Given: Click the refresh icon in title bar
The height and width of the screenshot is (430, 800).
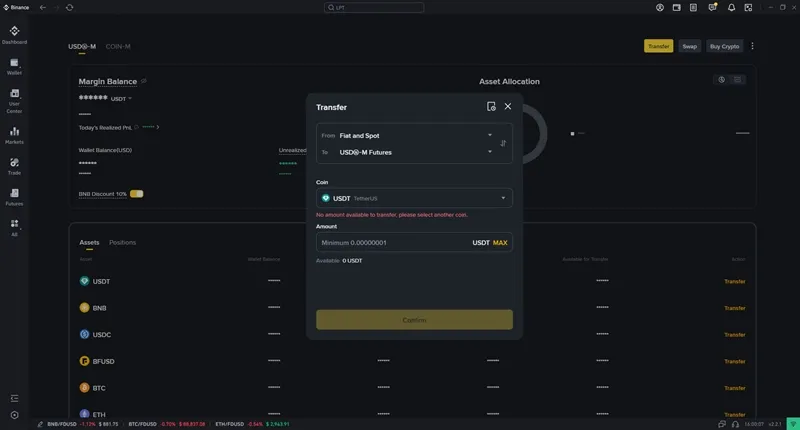Looking at the screenshot, I should pyautogui.click(x=69, y=7).
